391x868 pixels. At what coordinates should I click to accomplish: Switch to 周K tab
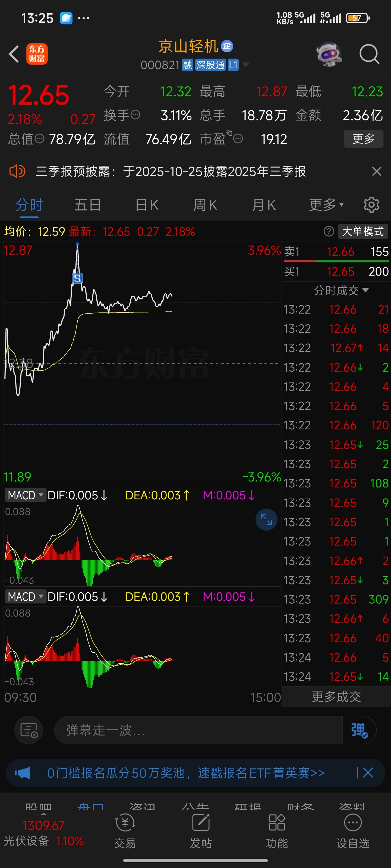pyautogui.click(x=205, y=205)
